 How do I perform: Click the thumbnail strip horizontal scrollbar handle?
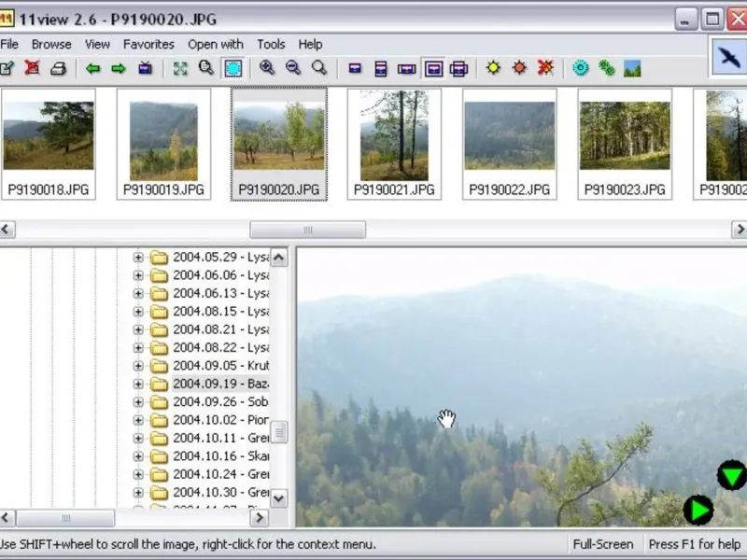click(x=308, y=230)
